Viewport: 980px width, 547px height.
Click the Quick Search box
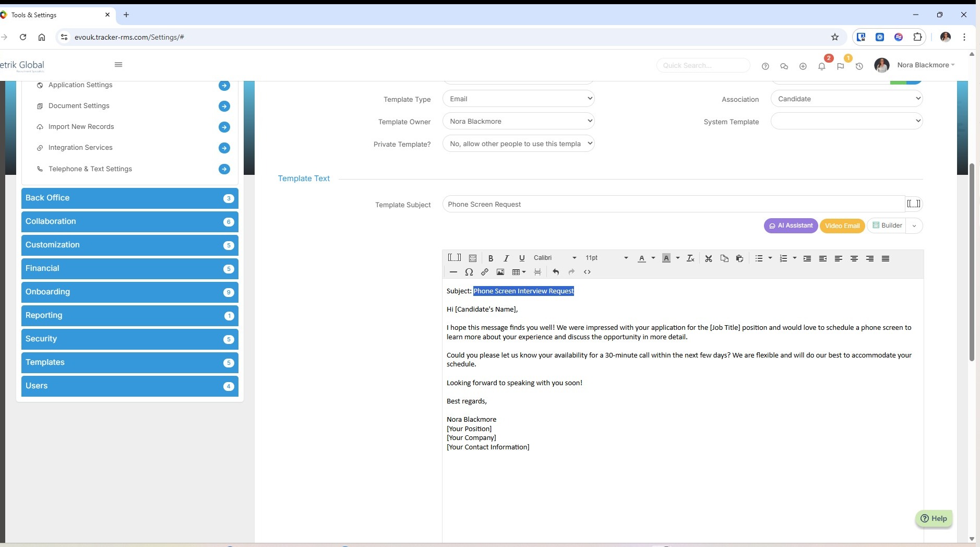[x=703, y=65]
